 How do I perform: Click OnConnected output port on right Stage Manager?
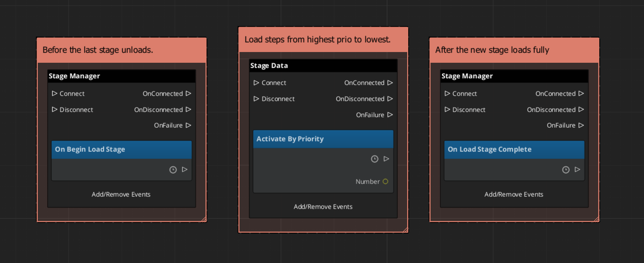tap(581, 94)
